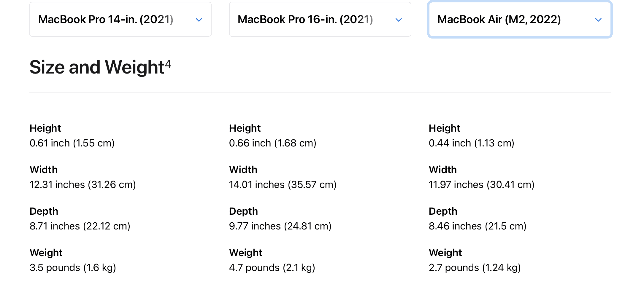The height and width of the screenshot is (303, 644).
Task: Open the MacBook Pro 14-in. (2021) dropdown
Action: click(120, 20)
